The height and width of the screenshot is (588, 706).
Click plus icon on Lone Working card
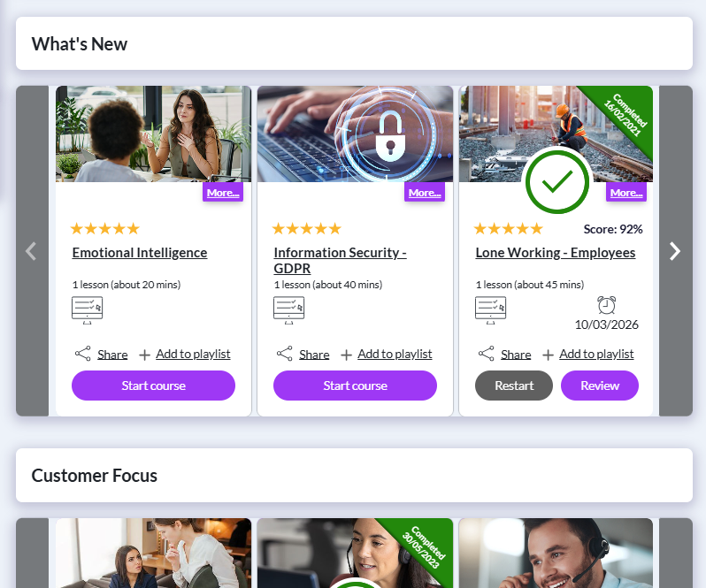[549, 355]
